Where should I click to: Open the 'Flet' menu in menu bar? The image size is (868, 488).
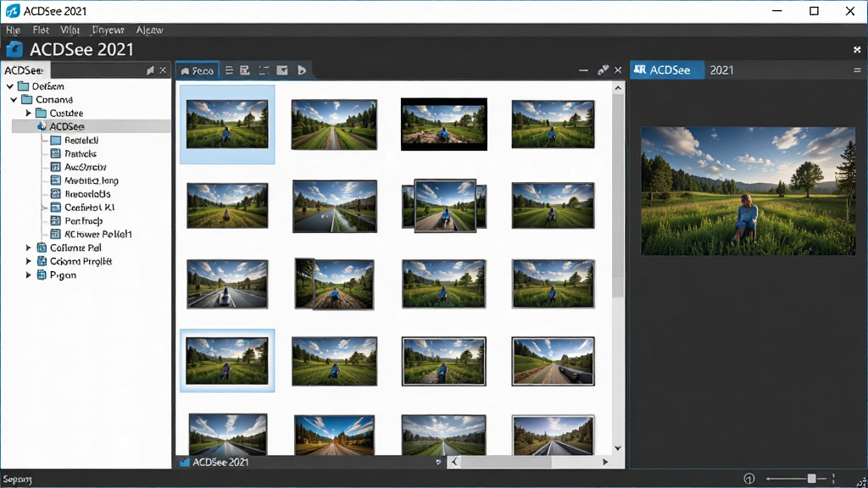(x=41, y=30)
